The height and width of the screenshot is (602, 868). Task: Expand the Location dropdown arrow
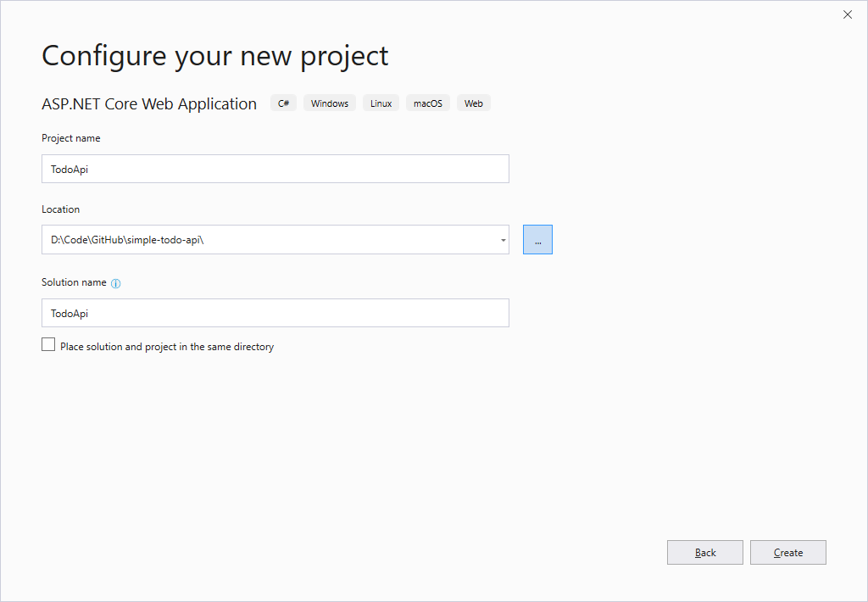(x=503, y=240)
